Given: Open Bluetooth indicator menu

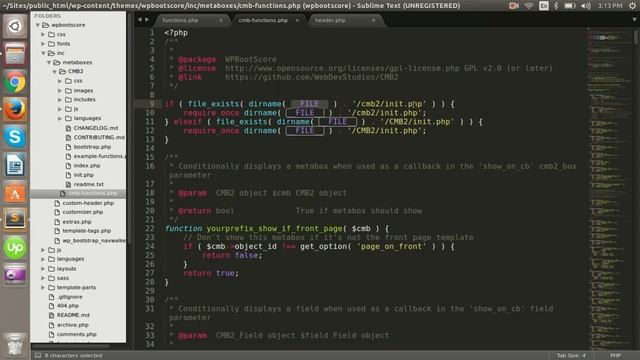Looking at the screenshot, I should click(x=556, y=6).
